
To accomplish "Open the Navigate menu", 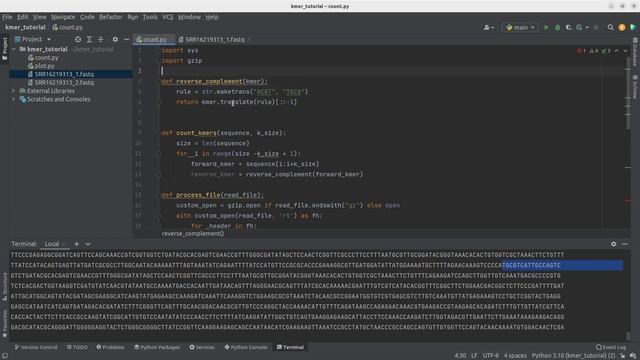I will pos(63,17).
